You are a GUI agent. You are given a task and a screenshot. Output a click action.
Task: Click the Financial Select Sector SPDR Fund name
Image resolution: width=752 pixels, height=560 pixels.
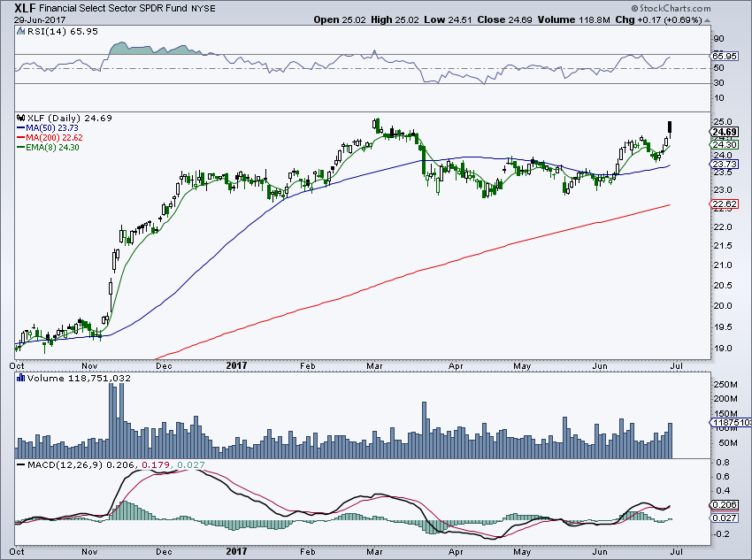pyautogui.click(x=113, y=9)
